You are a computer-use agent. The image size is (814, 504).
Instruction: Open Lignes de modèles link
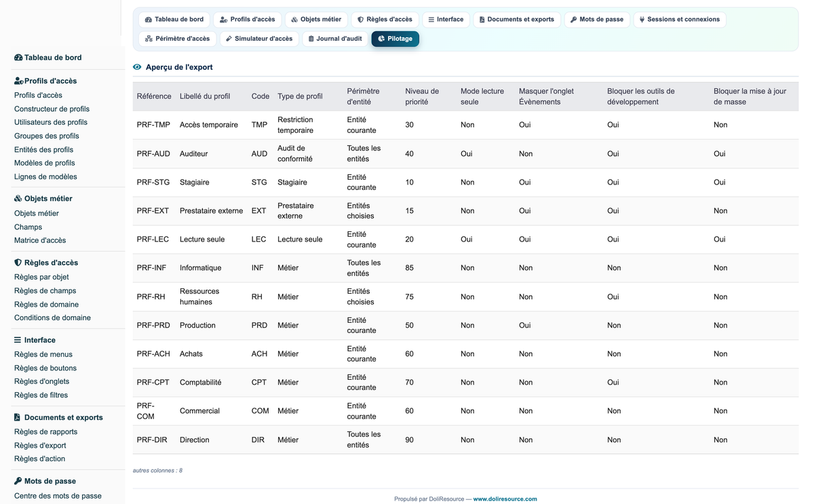45,176
